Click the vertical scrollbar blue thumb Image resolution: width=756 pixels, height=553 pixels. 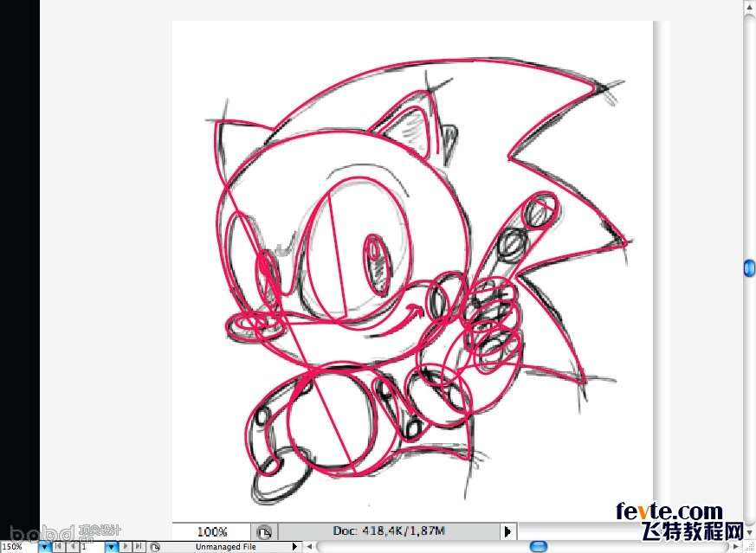point(750,267)
